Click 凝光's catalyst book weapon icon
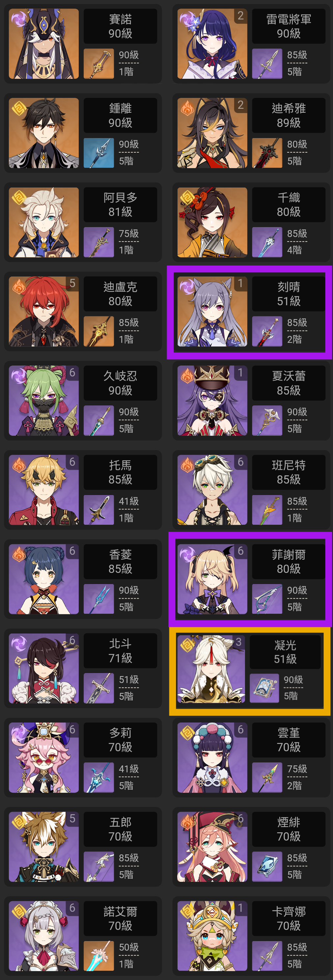333x980 pixels. click(264, 688)
